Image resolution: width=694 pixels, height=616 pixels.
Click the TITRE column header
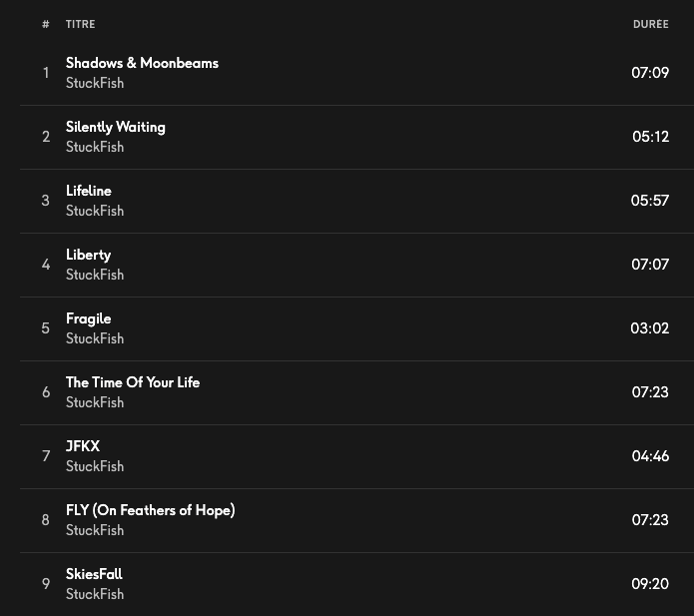click(81, 24)
